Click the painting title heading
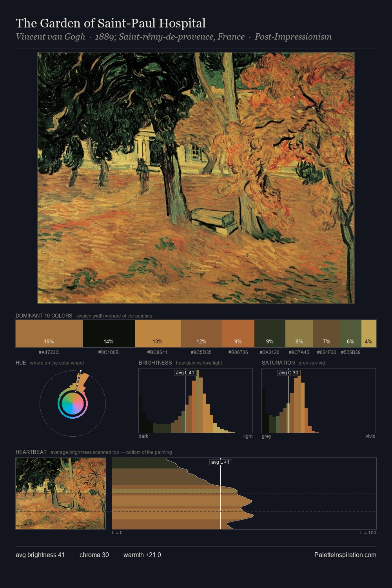This screenshot has height=588, width=392. [111, 23]
